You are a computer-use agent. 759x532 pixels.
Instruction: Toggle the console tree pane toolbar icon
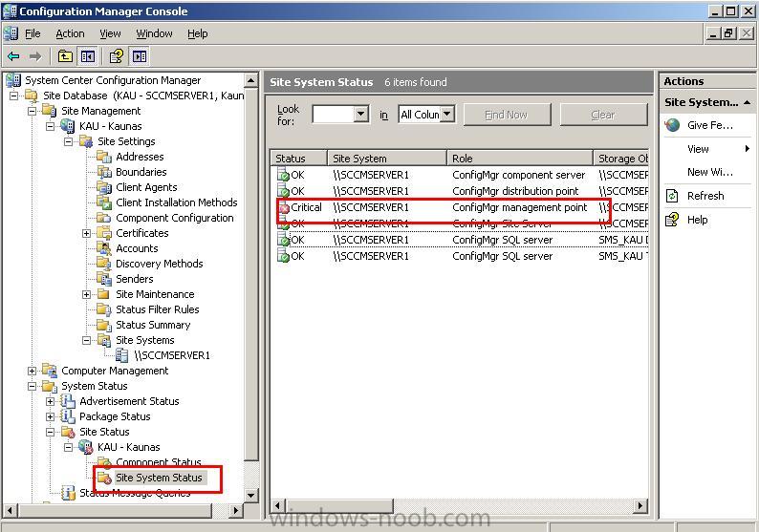(x=88, y=56)
